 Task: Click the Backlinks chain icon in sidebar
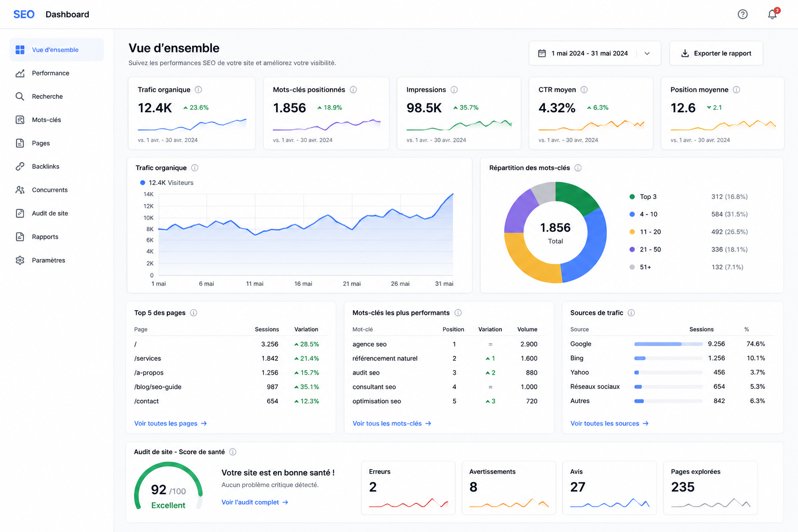(x=20, y=166)
